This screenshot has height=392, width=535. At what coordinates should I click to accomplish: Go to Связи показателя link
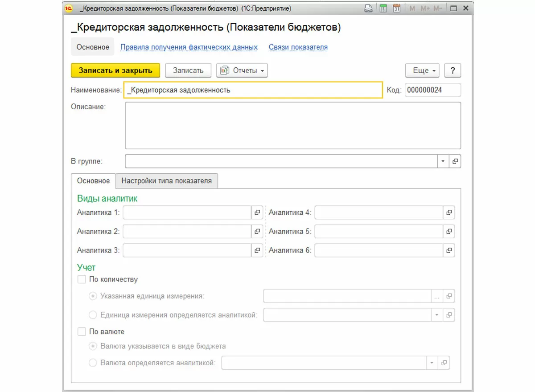[298, 47]
